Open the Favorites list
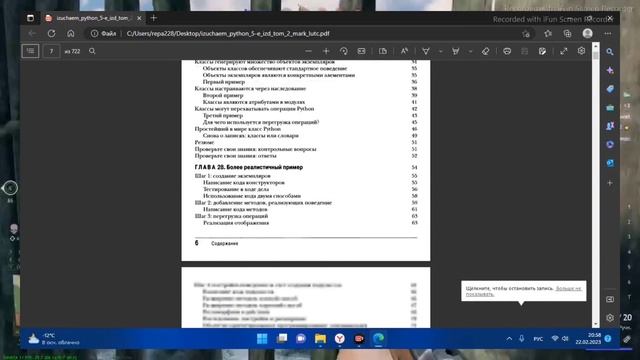The width and height of the screenshot is (640, 360). 548,33
